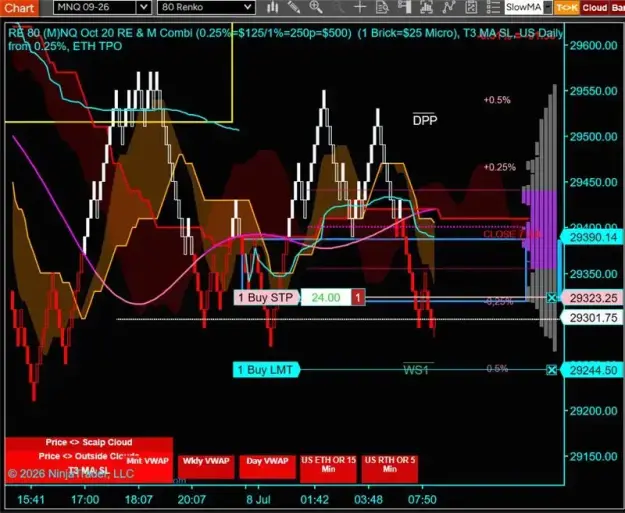Toggle the orange T<>K button
The width and height of the screenshot is (625, 513).
coord(567,8)
